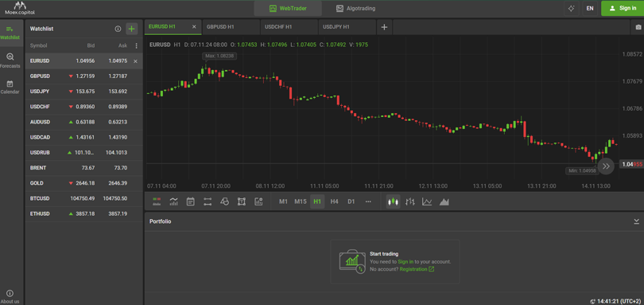
Task: Select the line drawing tool
Action: click(x=208, y=201)
